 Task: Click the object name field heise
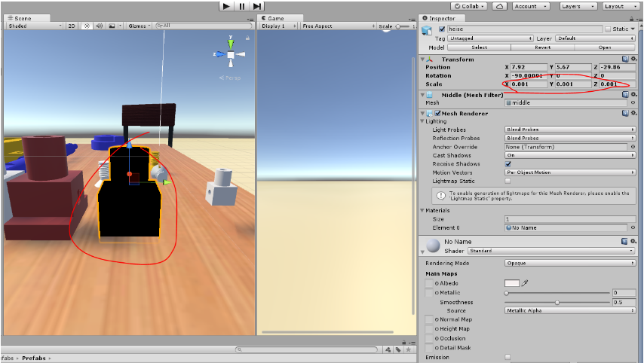[x=525, y=29]
